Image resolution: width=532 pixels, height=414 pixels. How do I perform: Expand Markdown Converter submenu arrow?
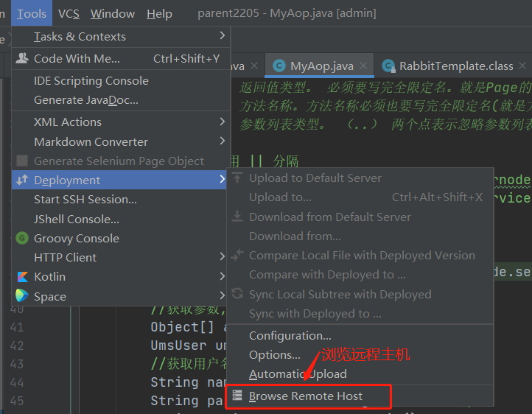[x=223, y=141]
